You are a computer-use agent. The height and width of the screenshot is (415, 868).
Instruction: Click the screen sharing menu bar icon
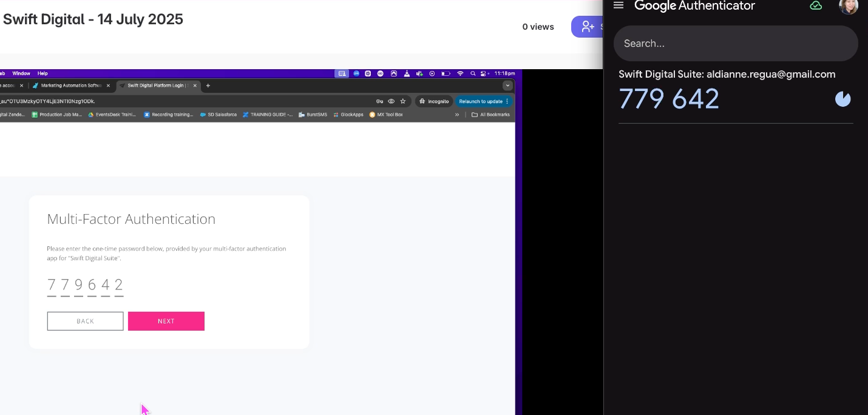tap(342, 73)
